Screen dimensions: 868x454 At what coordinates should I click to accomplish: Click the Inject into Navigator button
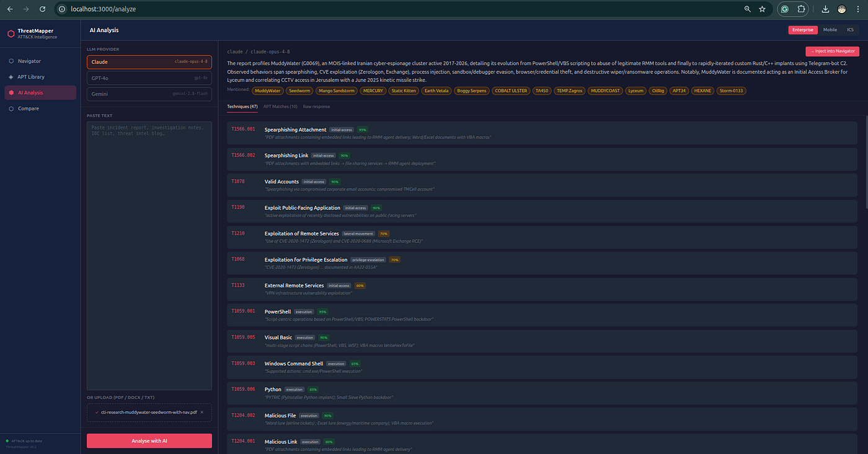click(832, 51)
